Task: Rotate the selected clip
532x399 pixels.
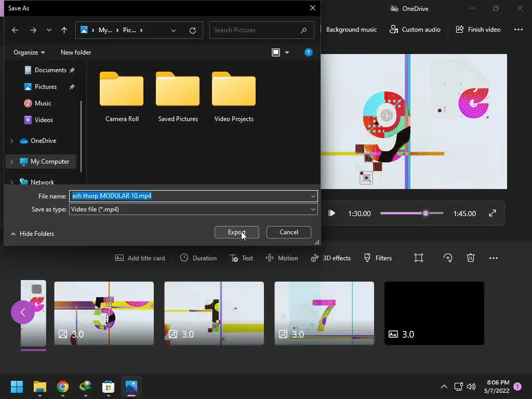Action: click(447, 258)
